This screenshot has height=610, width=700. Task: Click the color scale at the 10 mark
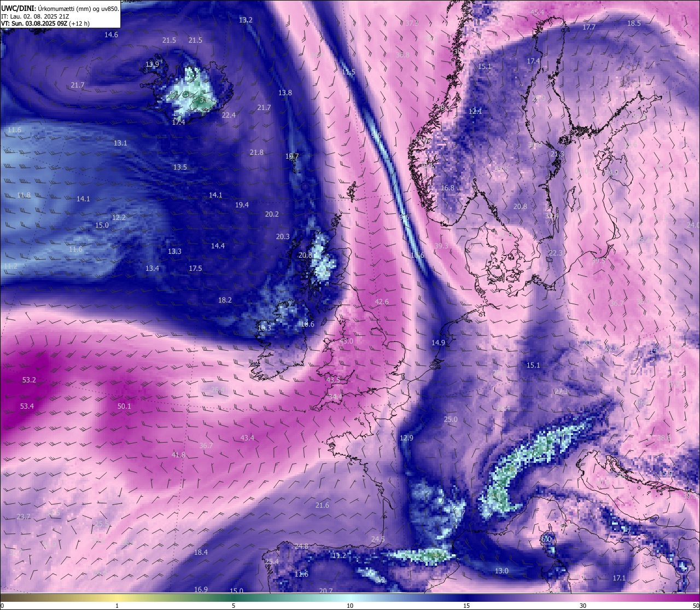[x=350, y=606]
